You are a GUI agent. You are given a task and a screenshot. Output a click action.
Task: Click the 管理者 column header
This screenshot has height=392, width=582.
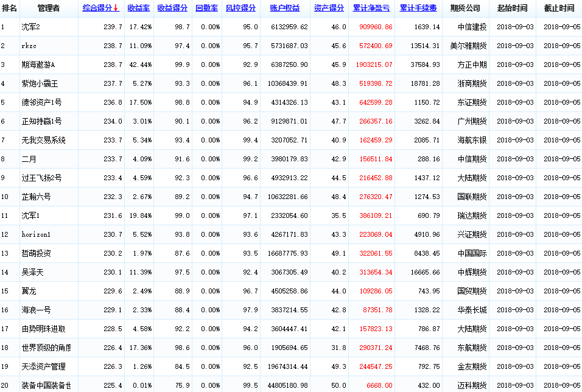(x=49, y=8)
